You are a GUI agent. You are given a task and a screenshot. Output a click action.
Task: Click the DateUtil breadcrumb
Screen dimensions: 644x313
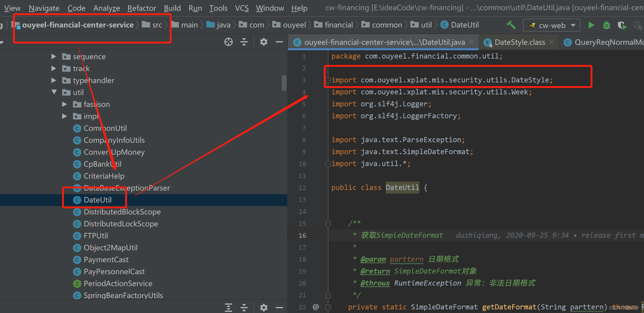[x=460, y=25]
